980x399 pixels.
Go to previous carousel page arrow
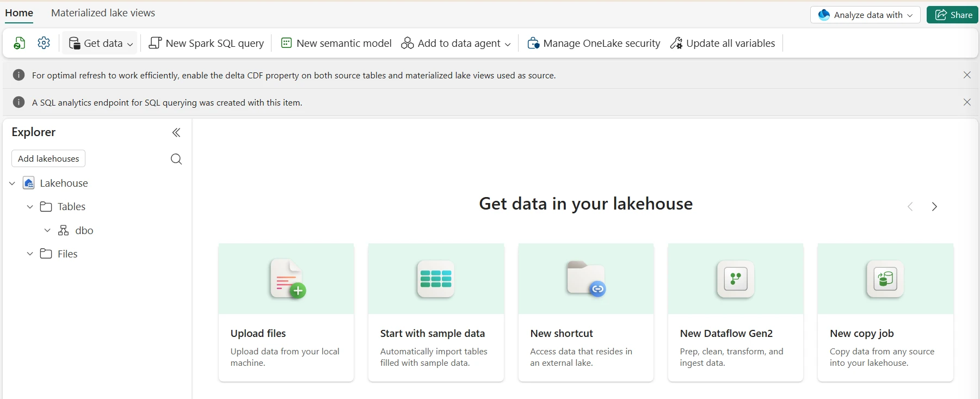coord(910,207)
